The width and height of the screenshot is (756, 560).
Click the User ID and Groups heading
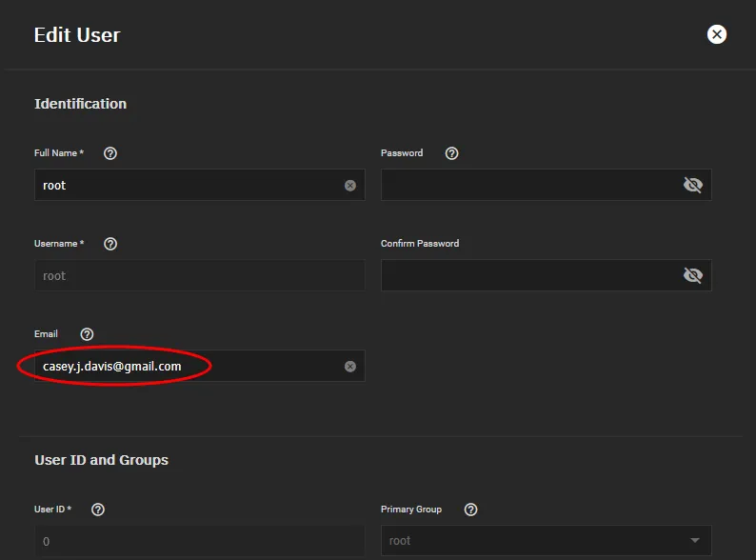coord(101,460)
